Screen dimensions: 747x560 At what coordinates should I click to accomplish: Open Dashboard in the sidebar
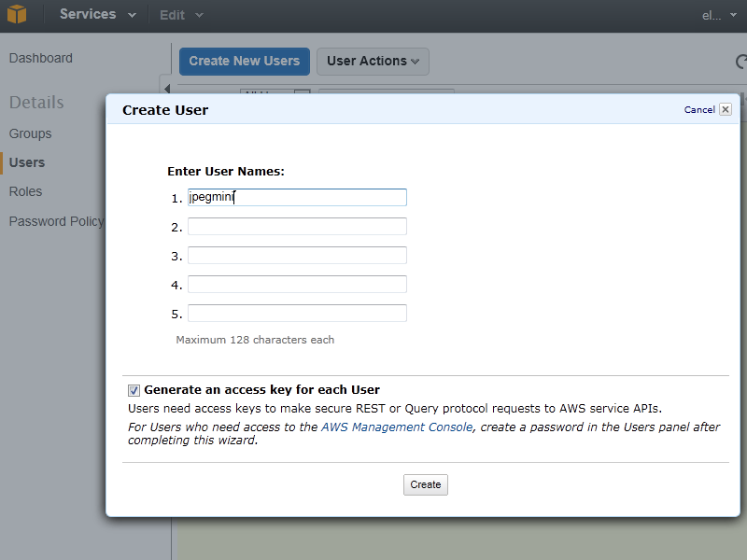point(41,58)
